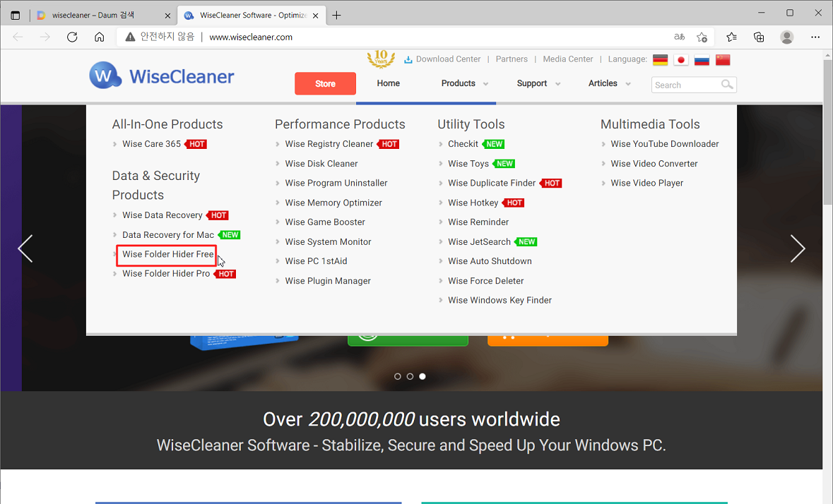Select the second carousel dot
833x504 pixels.
click(x=410, y=376)
